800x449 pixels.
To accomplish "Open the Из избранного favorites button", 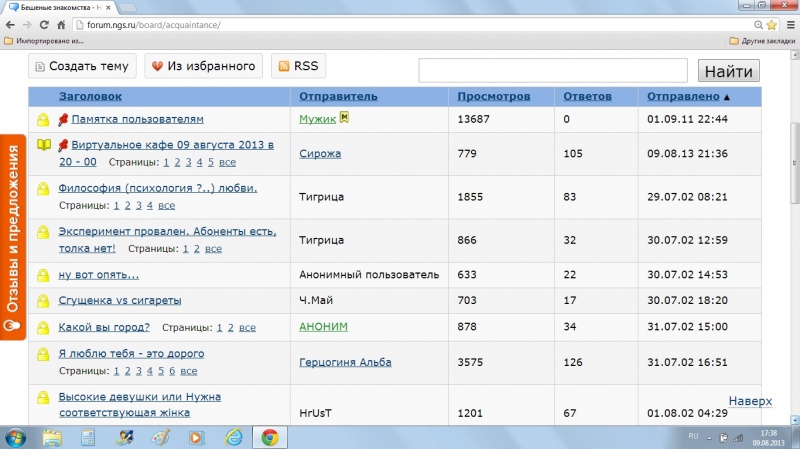I will [x=203, y=67].
